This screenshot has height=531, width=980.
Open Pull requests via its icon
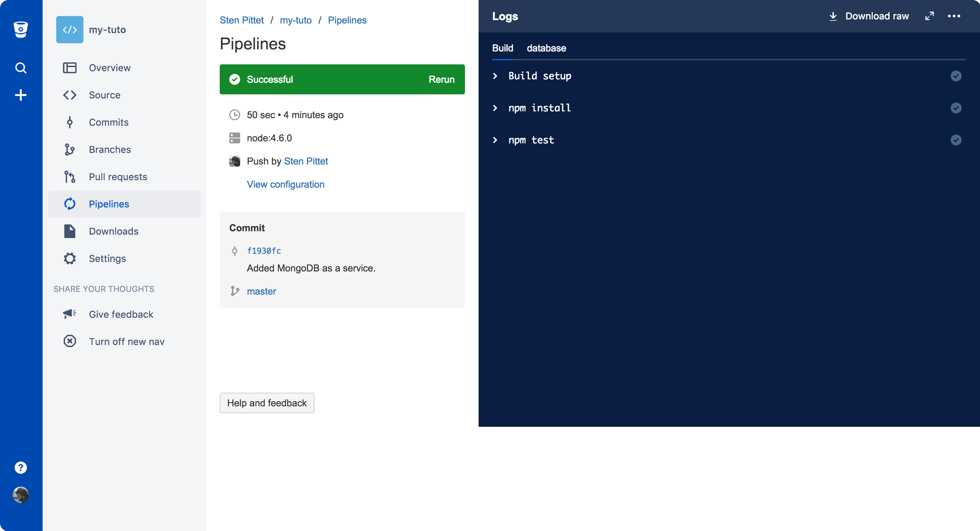point(69,176)
